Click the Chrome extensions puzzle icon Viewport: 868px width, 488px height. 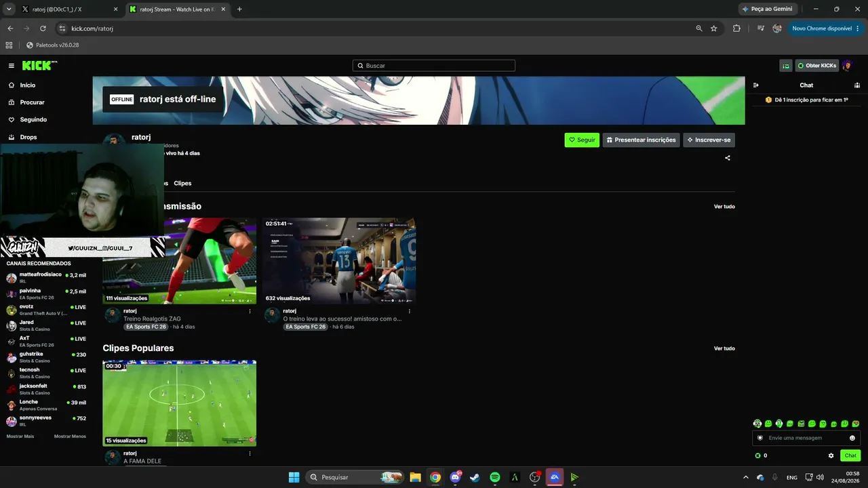pyautogui.click(x=736, y=28)
